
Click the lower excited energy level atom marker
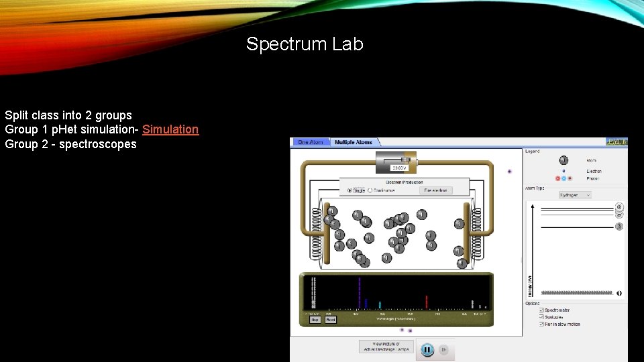point(619,227)
